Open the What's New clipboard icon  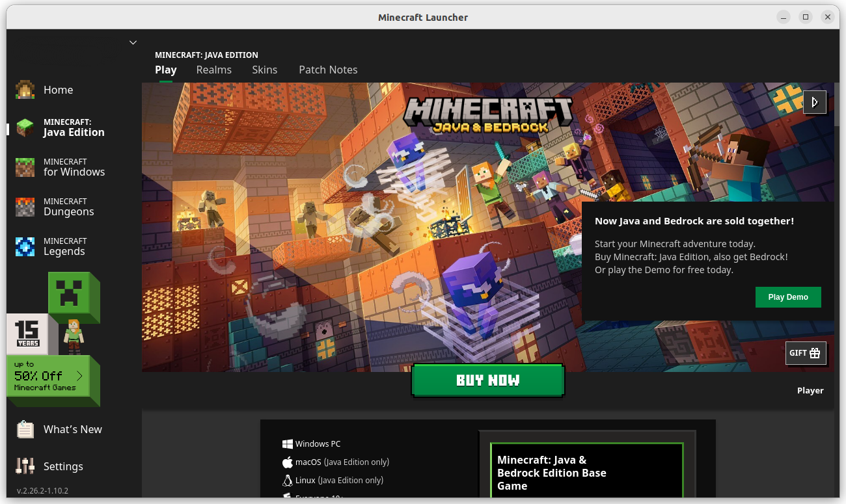click(25, 429)
